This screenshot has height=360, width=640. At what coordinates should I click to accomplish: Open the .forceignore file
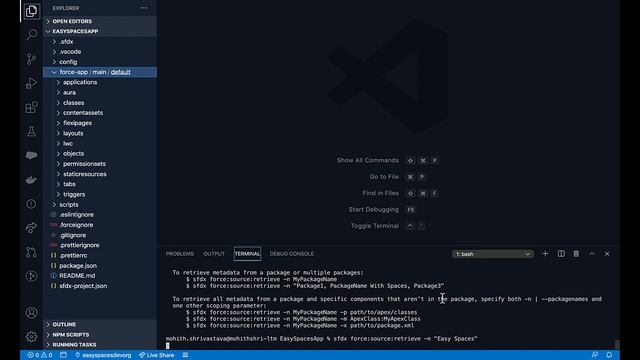point(100,225)
